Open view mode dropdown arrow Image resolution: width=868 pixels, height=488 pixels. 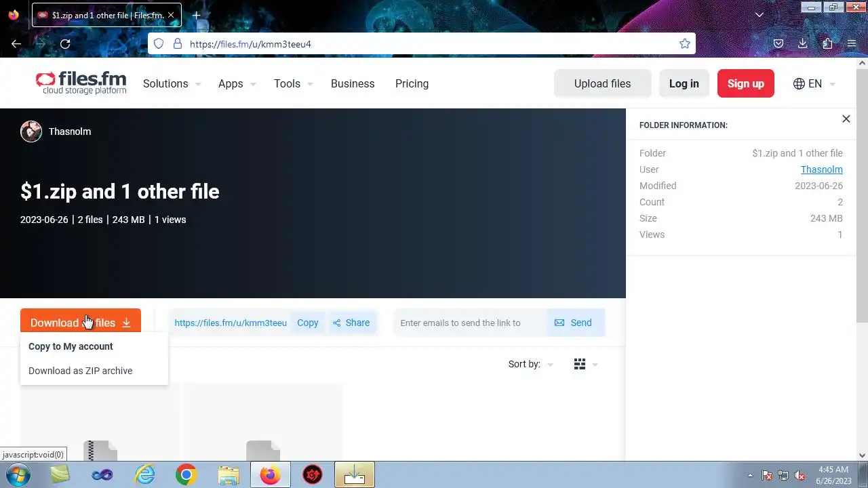coord(595,365)
